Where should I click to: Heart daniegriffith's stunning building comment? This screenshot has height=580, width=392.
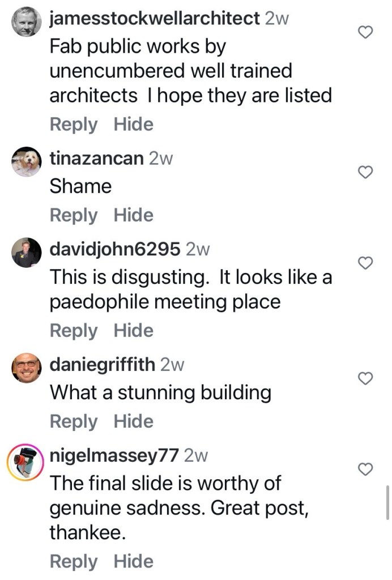(x=367, y=378)
